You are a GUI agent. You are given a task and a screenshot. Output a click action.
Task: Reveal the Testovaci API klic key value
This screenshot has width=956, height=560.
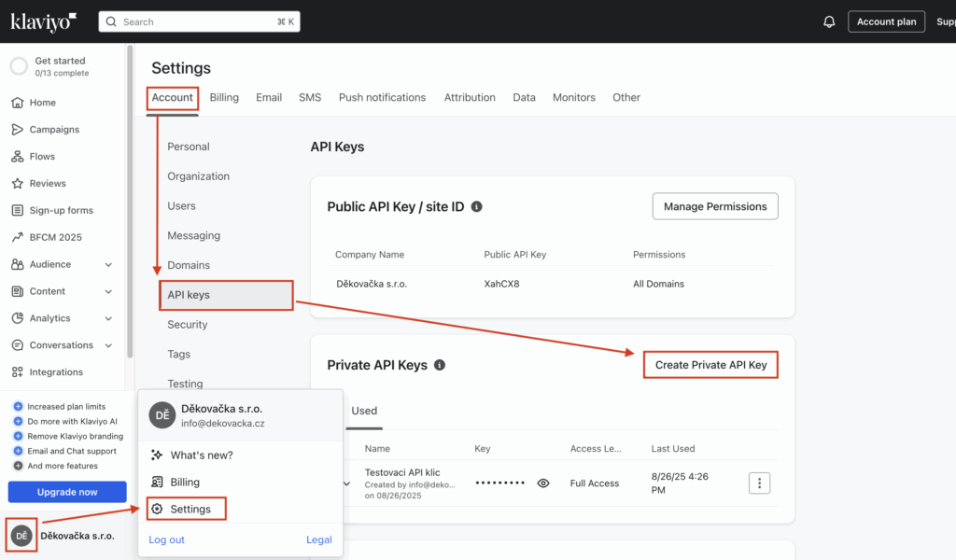coord(543,483)
